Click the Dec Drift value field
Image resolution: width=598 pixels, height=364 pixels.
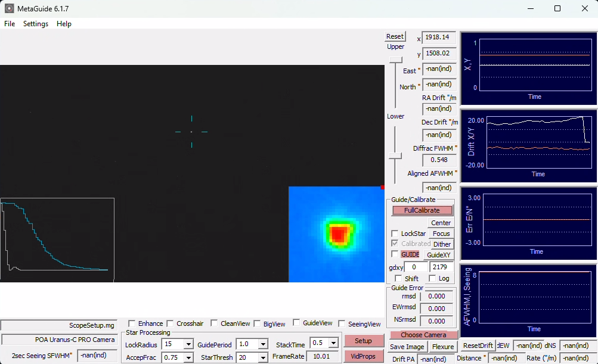[439, 135]
